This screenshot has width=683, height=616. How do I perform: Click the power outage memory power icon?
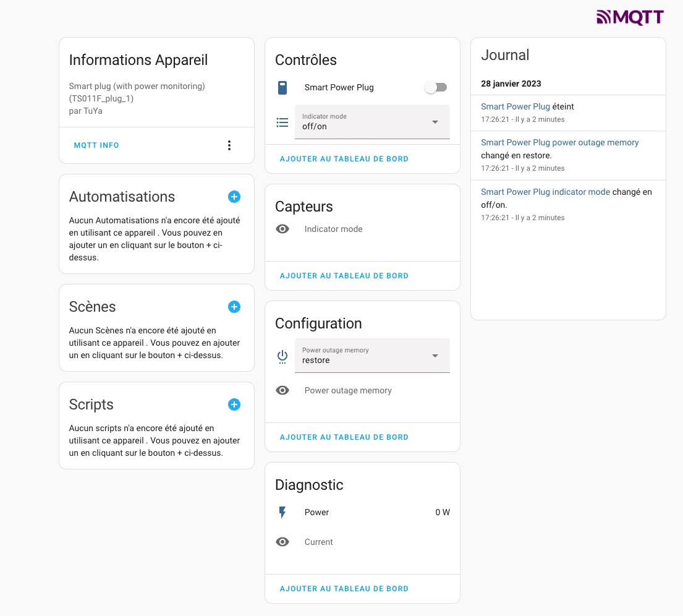pyautogui.click(x=282, y=357)
